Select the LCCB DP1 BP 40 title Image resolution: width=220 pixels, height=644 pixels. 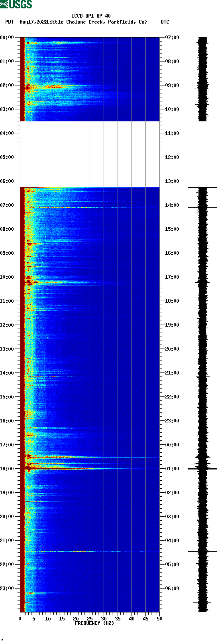tap(91, 16)
